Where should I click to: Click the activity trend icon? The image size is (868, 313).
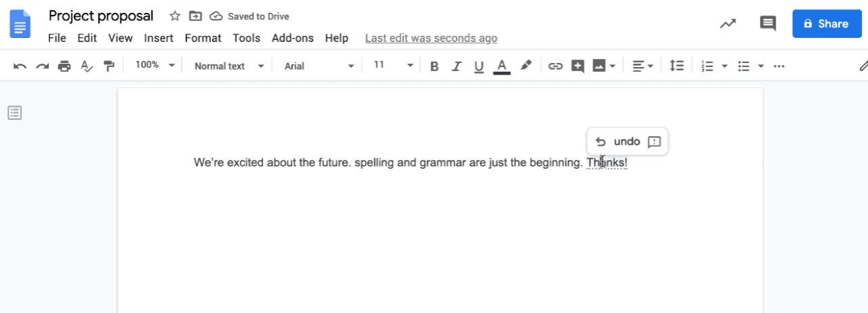tap(728, 24)
